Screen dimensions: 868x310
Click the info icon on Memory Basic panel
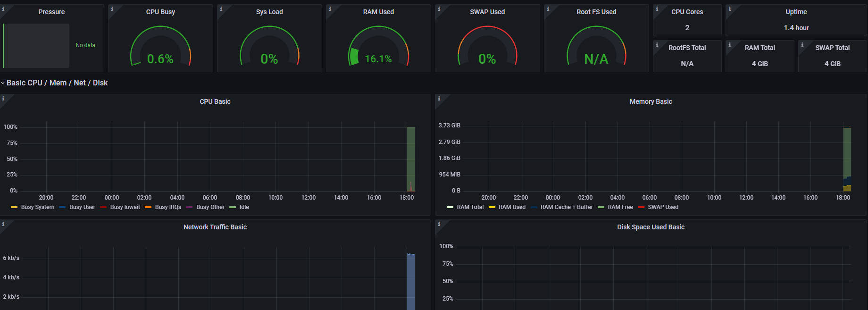point(439,98)
